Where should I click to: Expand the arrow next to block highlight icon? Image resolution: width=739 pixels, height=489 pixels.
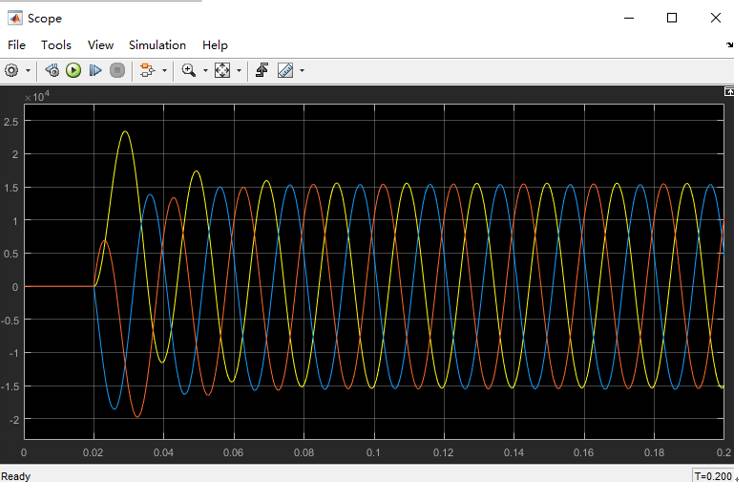tap(164, 71)
